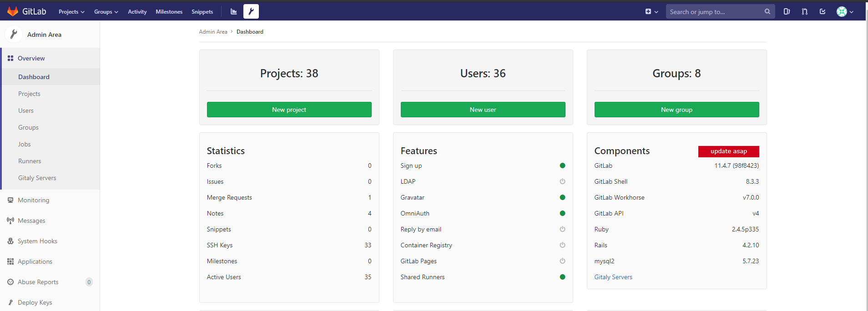Click the Container Registry disabled power icon
This screenshot has height=311, width=868.
click(x=562, y=245)
